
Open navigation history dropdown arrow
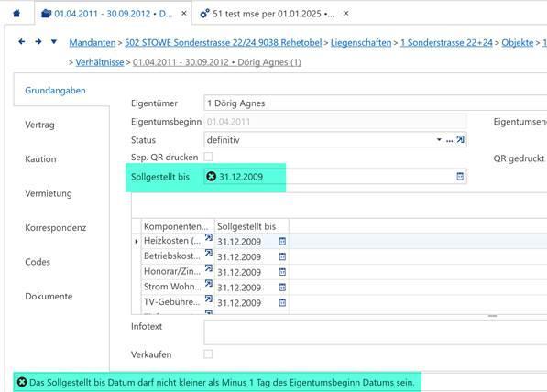pyautogui.click(x=54, y=42)
